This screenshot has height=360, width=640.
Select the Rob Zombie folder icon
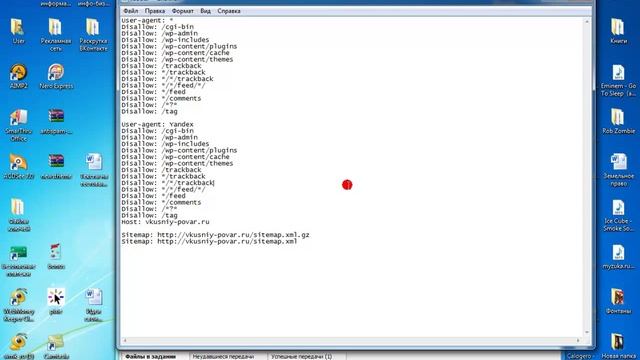[x=618, y=121]
